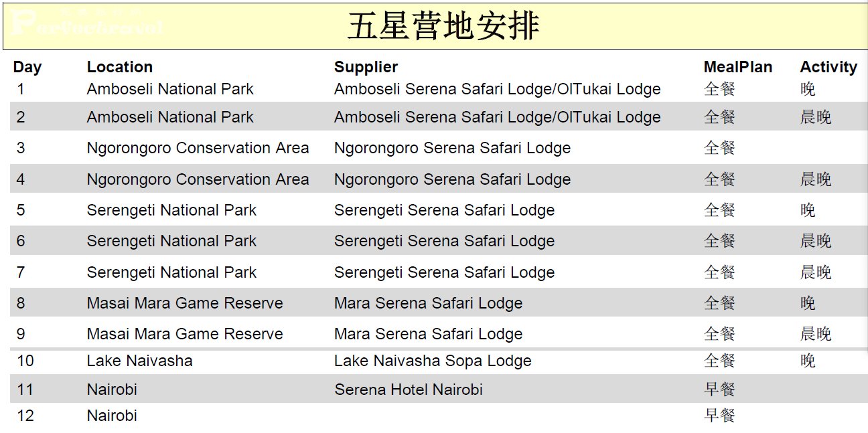The height and width of the screenshot is (433, 868).
Task: Click the Day column header
Action: pos(27,67)
